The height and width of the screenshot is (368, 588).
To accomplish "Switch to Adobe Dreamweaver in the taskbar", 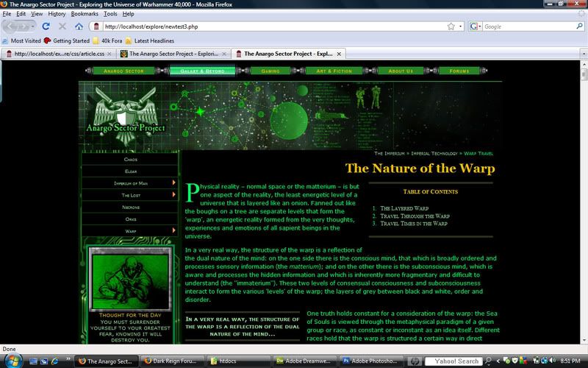I will pos(304,361).
